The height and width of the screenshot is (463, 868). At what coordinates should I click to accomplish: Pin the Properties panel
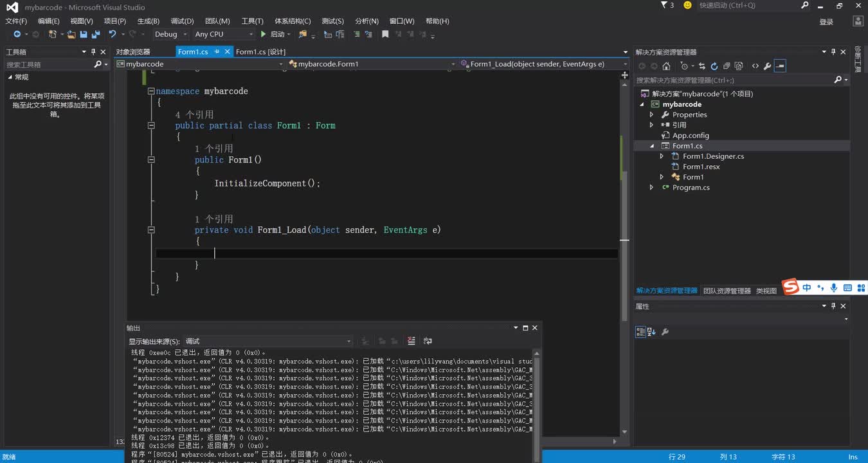pyautogui.click(x=833, y=306)
